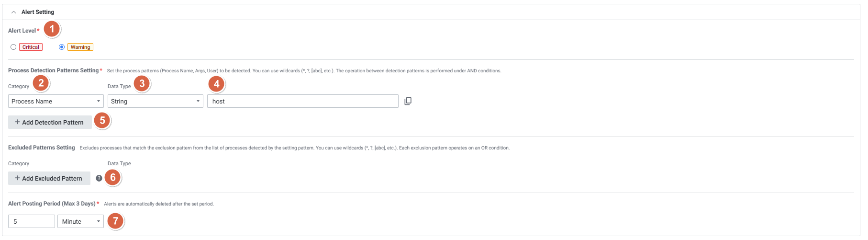This screenshot has width=868, height=240.
Task: Click the red Critical label tag
Action: pyautogui.click(x=31, y=47)
